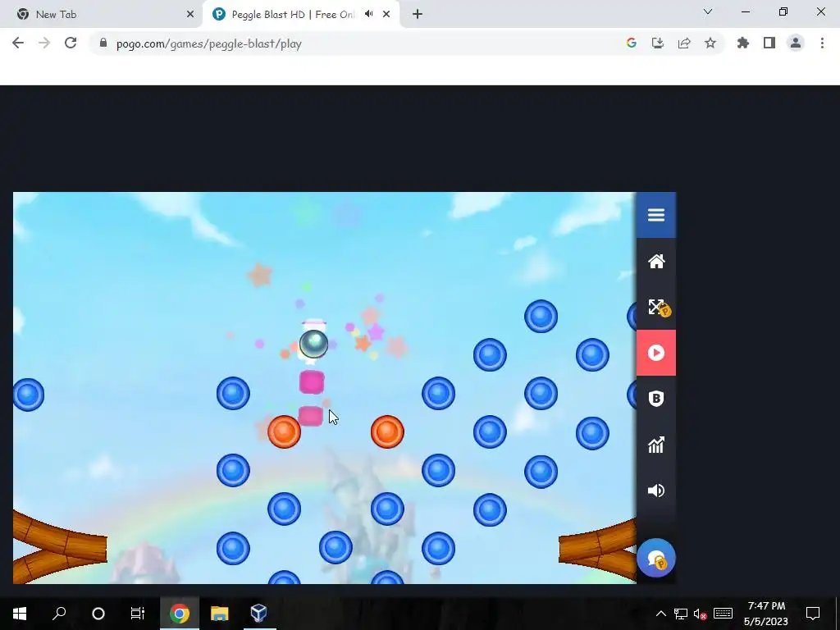
Task: Open Task View on the taskbar
Action: [x=138, y=613]
